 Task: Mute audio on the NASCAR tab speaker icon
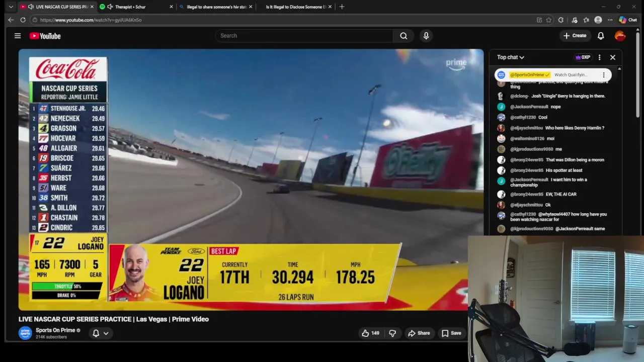click(x=31, y=7)
